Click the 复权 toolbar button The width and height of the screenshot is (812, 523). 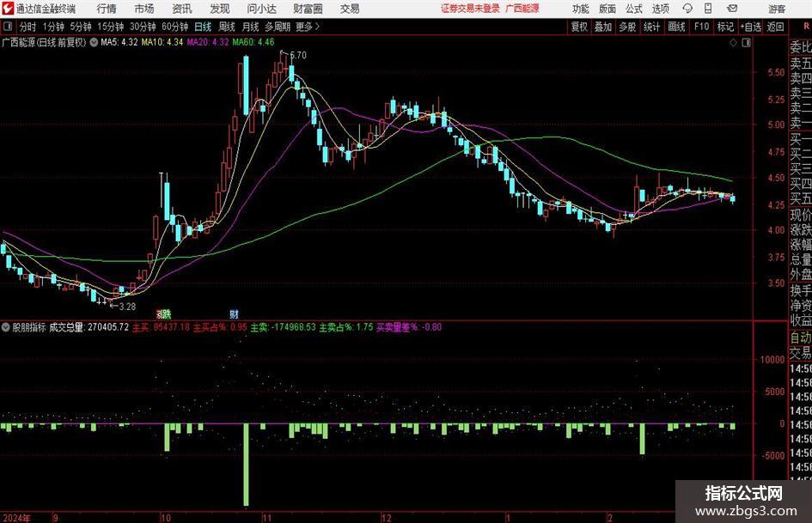tap(579, 27)
